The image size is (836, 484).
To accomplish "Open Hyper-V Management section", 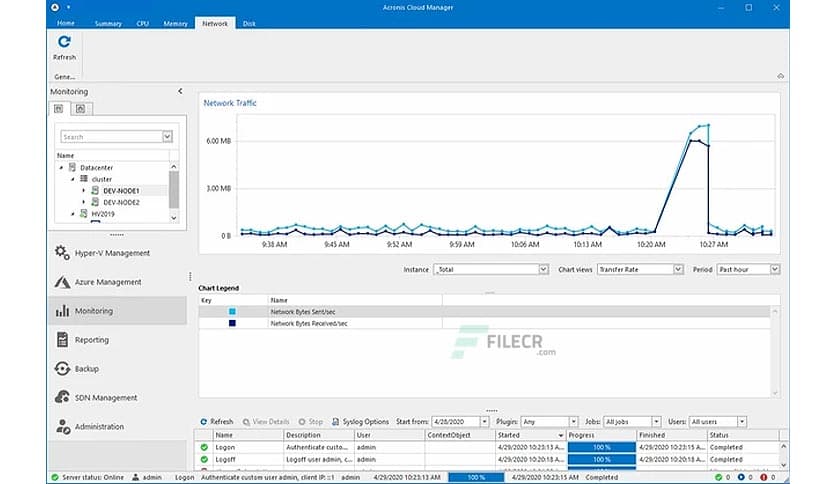I will coord(117,253).
